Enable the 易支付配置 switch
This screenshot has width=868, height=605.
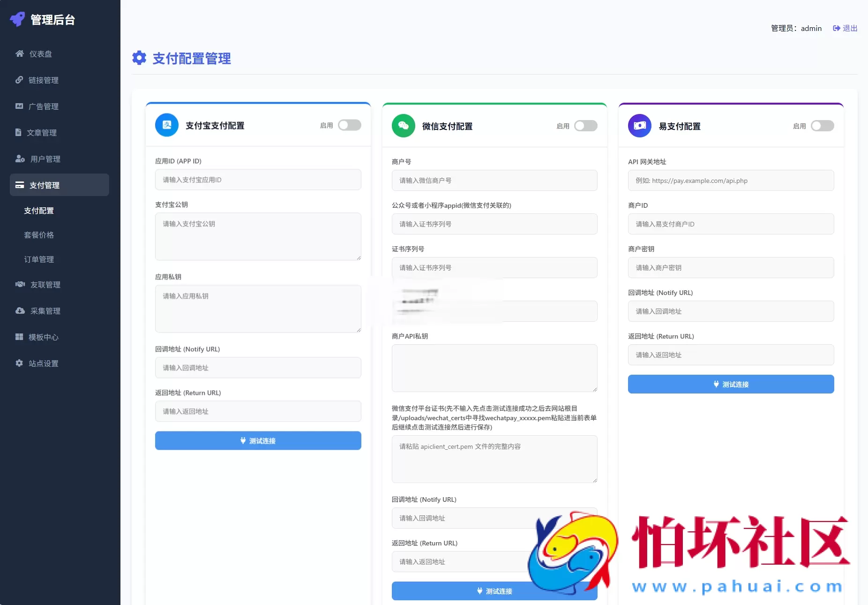tap(823, 126)
